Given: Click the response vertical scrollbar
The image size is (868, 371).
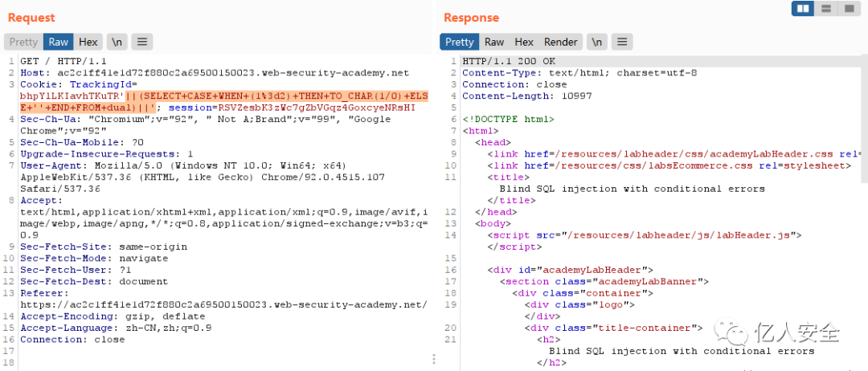Looking at the screenshot, I should (x=865, y=118).
